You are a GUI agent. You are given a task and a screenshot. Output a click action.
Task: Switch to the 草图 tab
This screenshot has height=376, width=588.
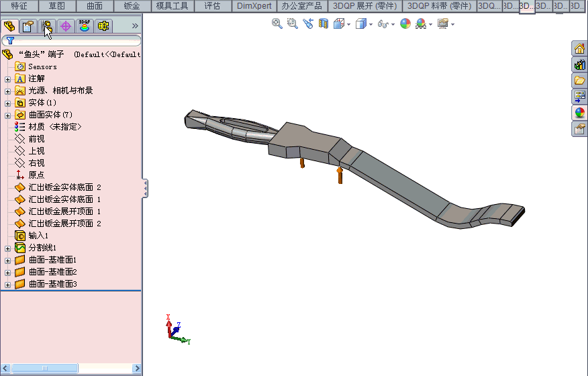57,6
